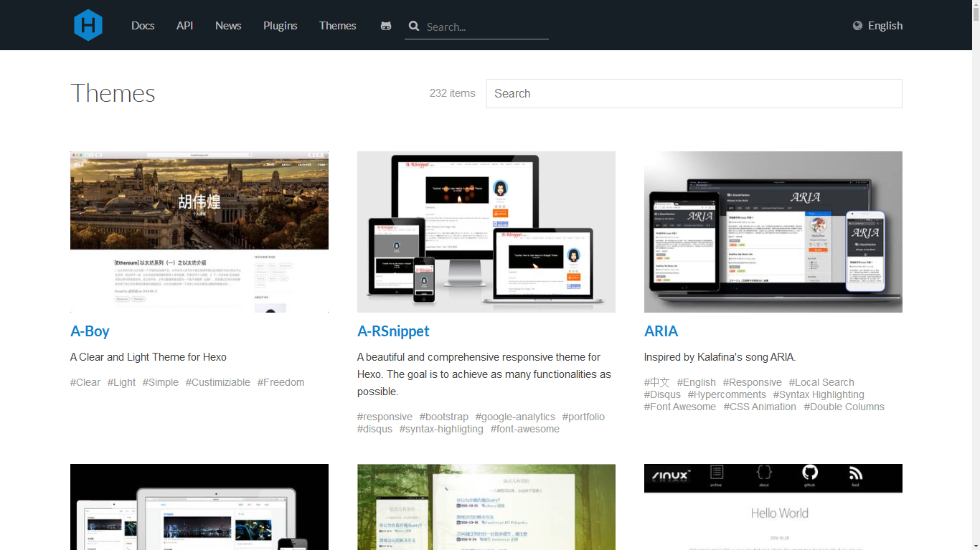Click the magnifier icon in navbar
Screen dimensions: 980x550
click(x=414, y=26)
